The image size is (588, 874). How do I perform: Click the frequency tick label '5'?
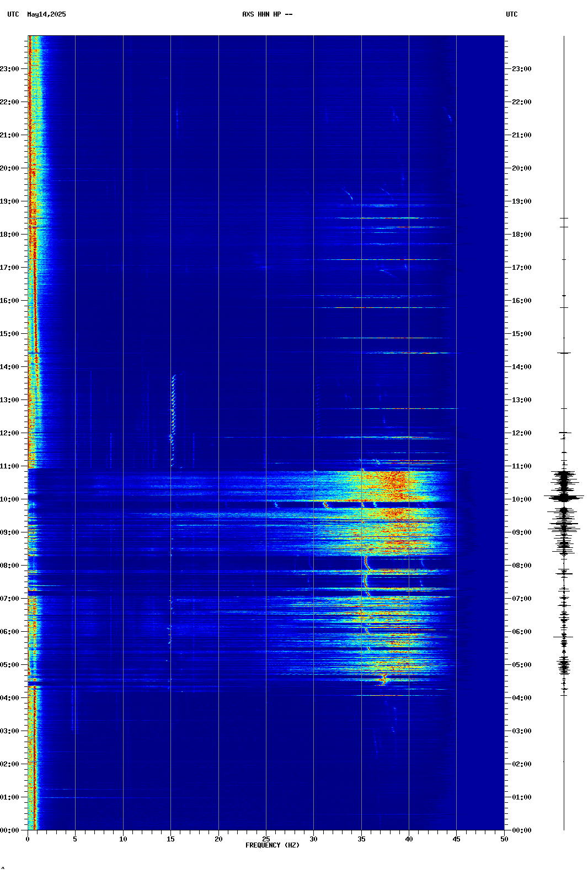(x=75, y=839)
